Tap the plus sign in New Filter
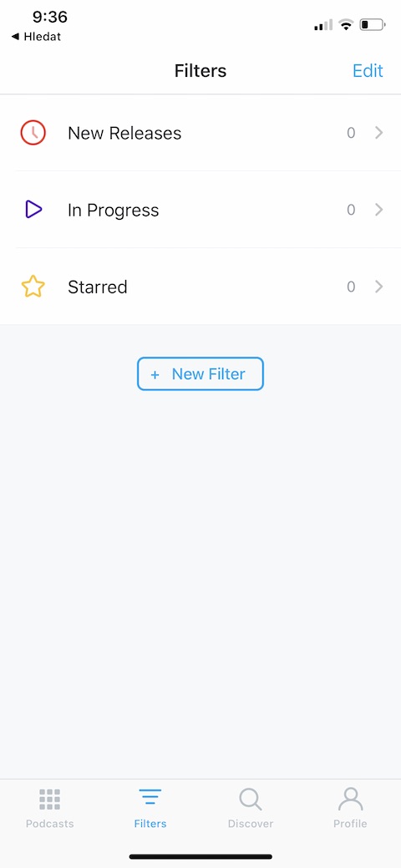Screen dimensions: 401x868 coord(155,375)
